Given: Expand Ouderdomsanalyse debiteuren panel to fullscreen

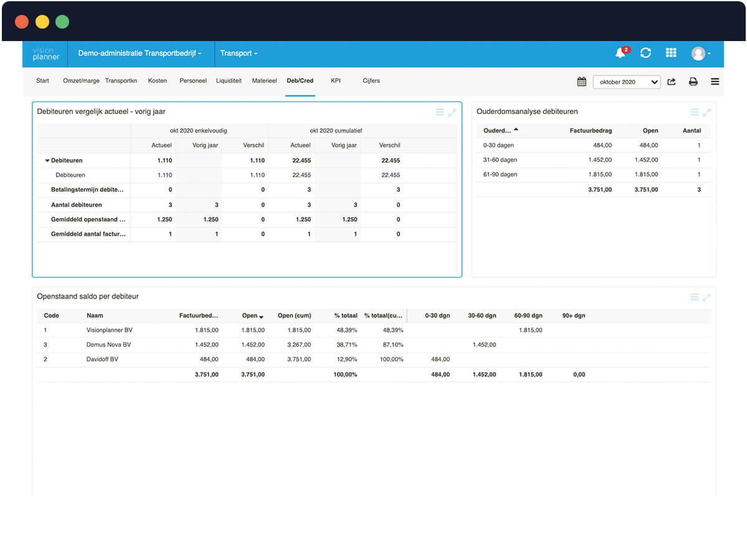Looking at the screenshot, I should 707,112.
